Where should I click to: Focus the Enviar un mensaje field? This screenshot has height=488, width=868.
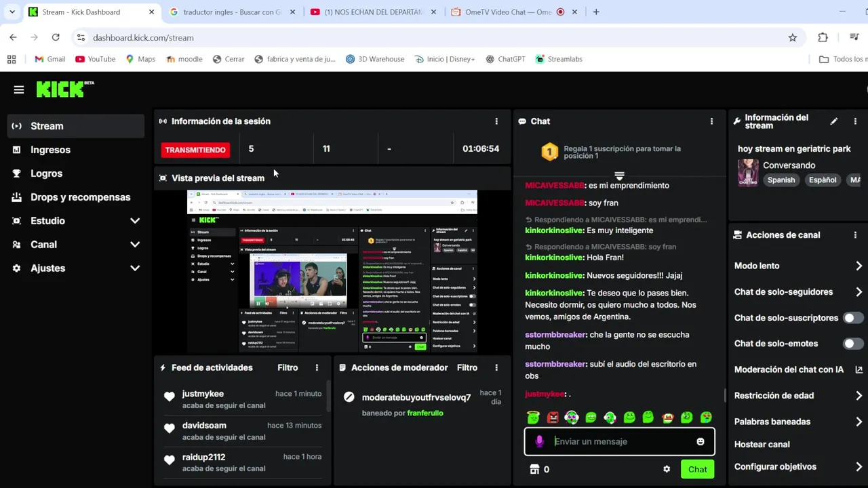tap(620, 441)
